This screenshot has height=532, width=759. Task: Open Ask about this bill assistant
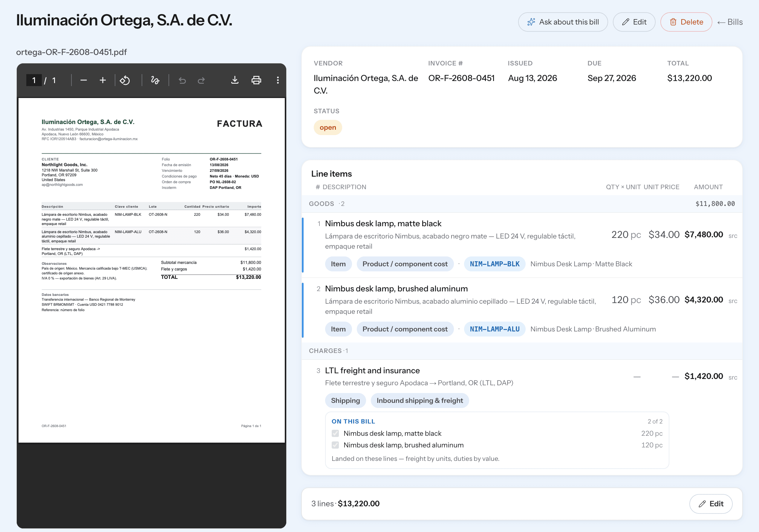coord(563,22)
